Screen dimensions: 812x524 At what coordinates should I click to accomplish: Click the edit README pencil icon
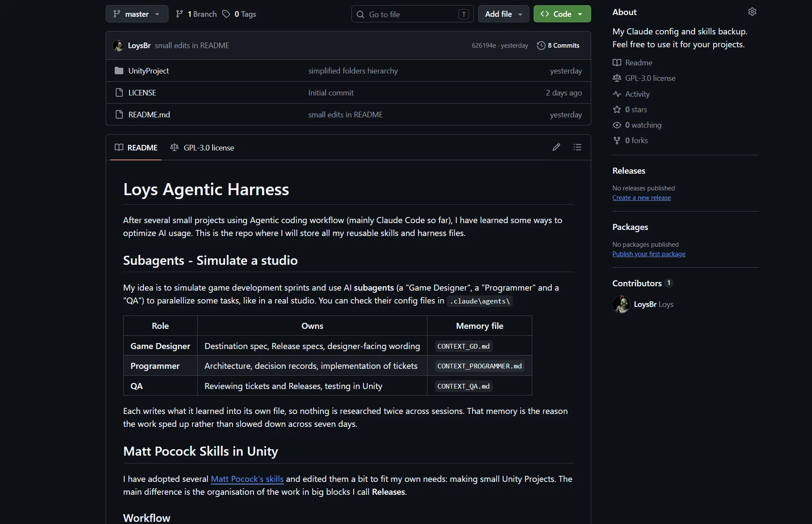click(x=556, y=147)
